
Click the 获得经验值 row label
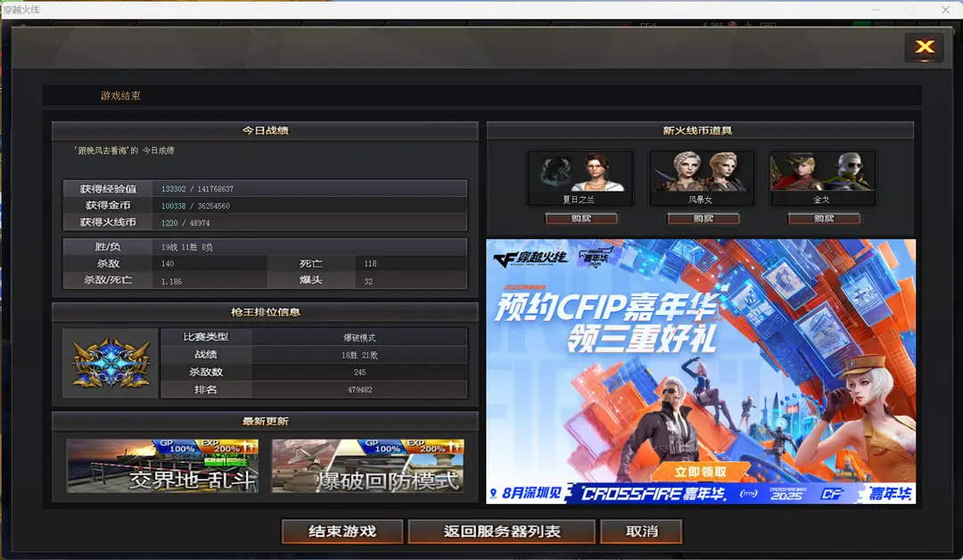[x=108, y=189]
